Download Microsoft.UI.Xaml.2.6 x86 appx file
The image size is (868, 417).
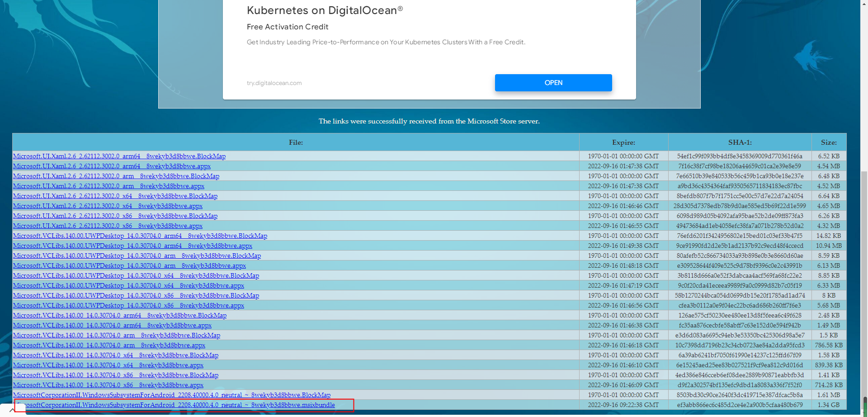(x=108, y=226)
